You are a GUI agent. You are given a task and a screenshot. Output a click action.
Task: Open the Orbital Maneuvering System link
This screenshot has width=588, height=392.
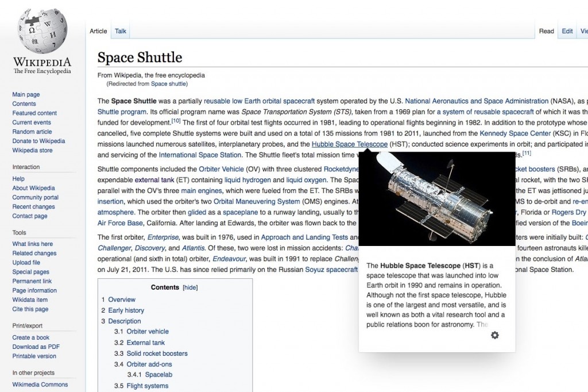pos(257,202)
